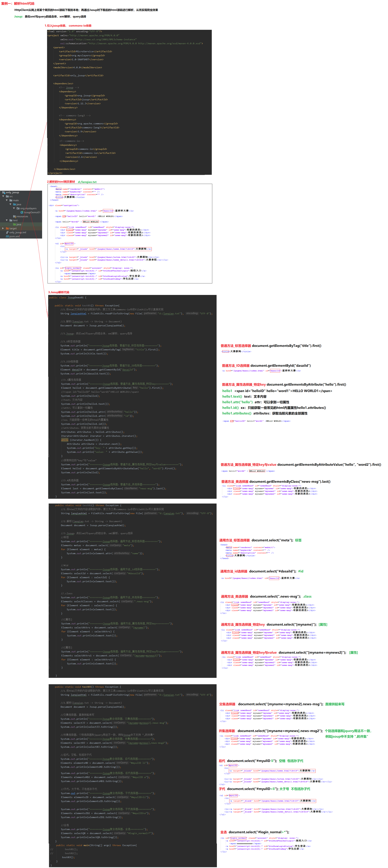Click the d:/lanqiao.txt path label
388x868 pixels.
[x=87, y=182]
